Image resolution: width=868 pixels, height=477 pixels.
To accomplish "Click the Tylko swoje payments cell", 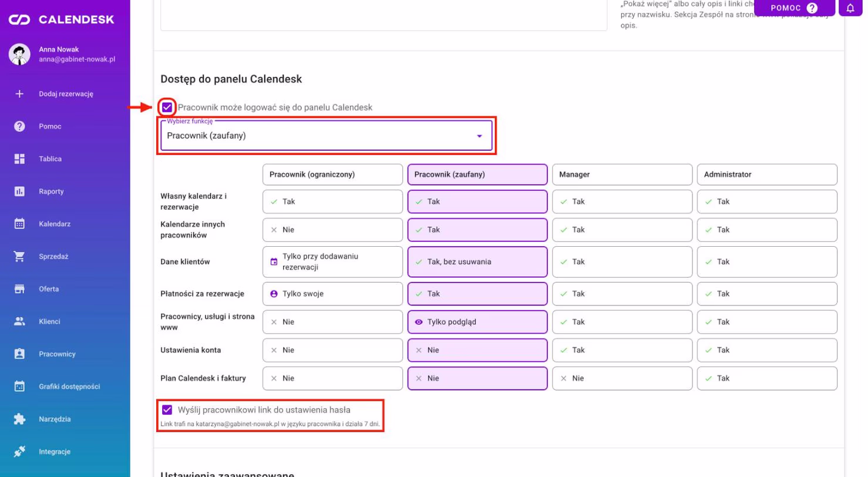I will 333,294.
